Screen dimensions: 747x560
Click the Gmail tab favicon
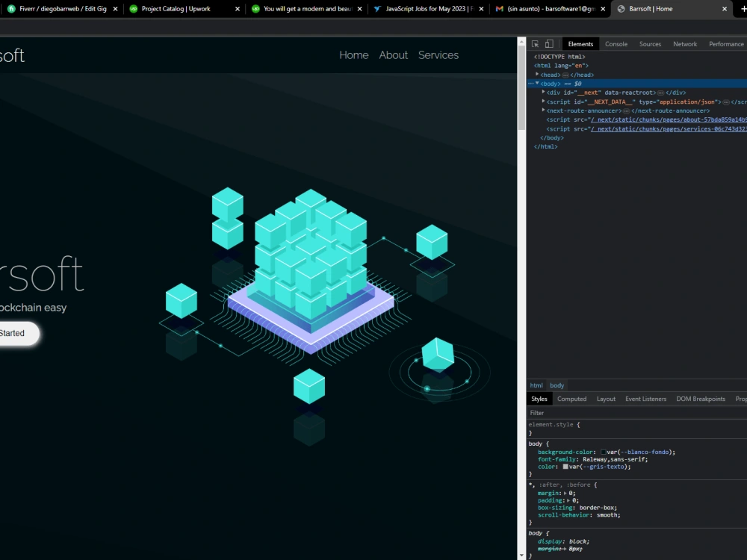pyautogui.click(x=499, y=8)
